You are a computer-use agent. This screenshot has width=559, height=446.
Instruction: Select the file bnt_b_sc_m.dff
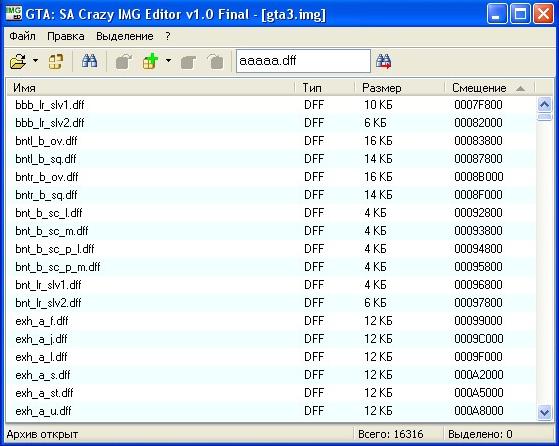pyautogui.click(x=52, y=231)
